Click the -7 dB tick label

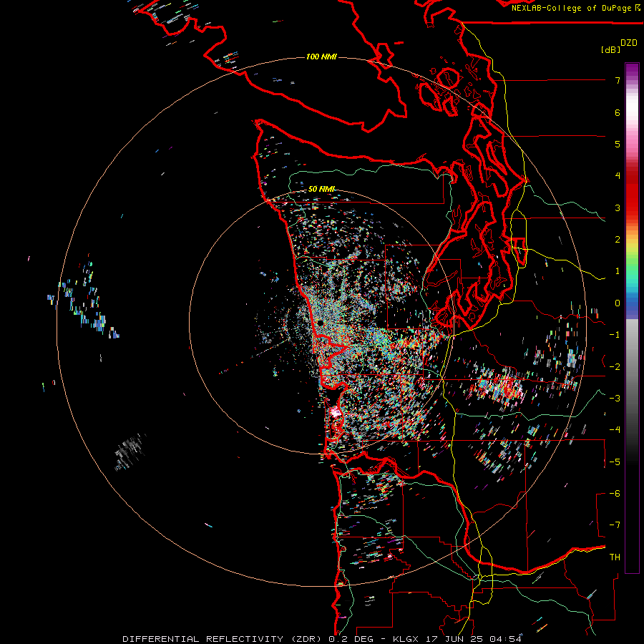click(615, 525)
